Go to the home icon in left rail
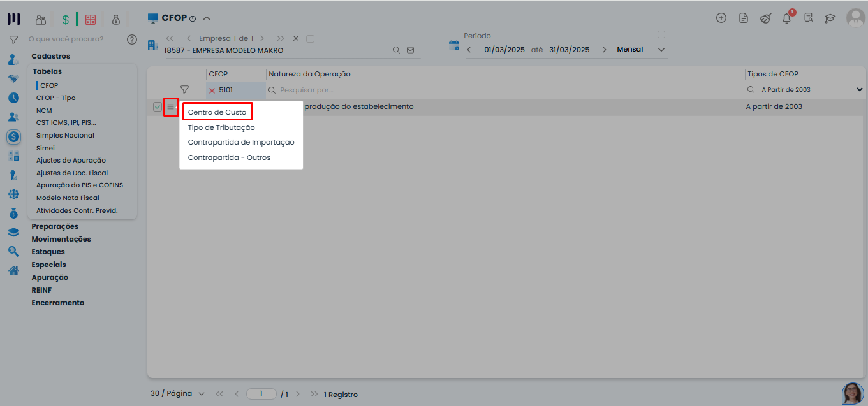 [x=13, y=271]
